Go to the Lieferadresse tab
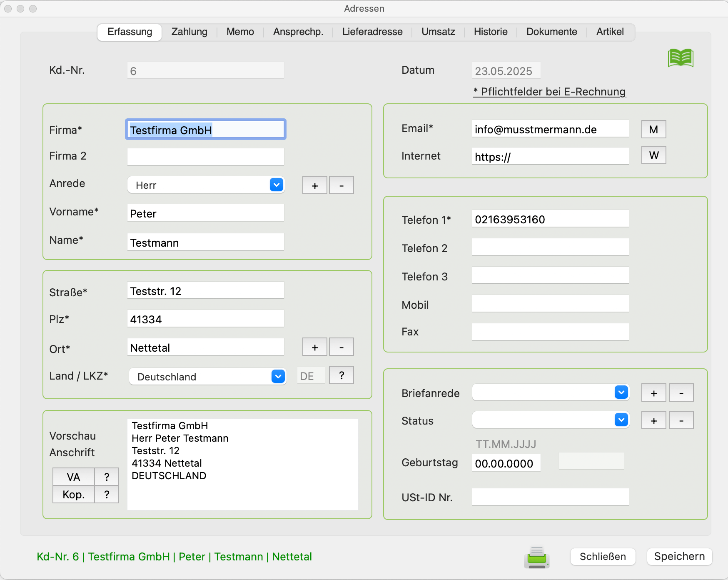Image resolution: width=728 pixels, height=580 pixels. 372,32
